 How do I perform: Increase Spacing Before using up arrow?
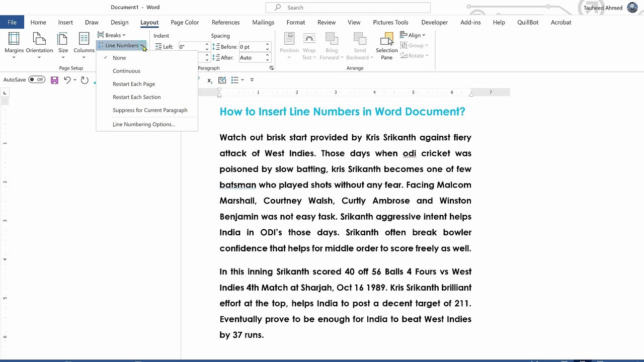[268, 45]
